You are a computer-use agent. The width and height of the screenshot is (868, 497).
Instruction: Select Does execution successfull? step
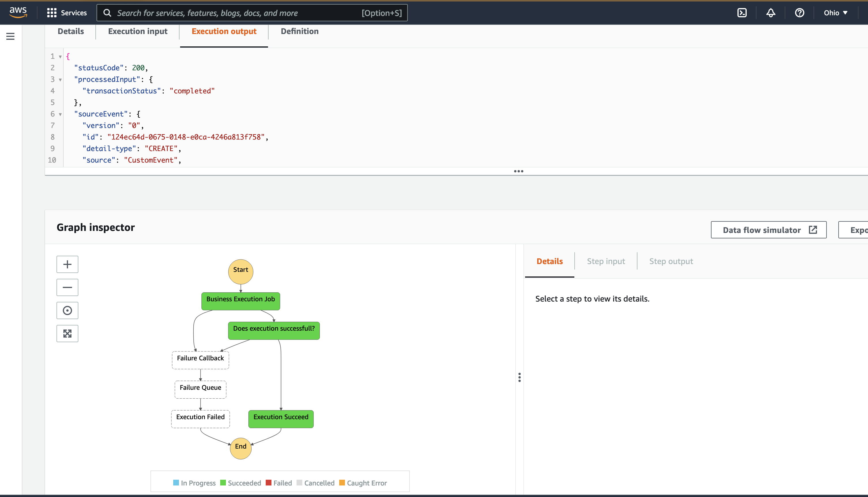coord(274,330)
